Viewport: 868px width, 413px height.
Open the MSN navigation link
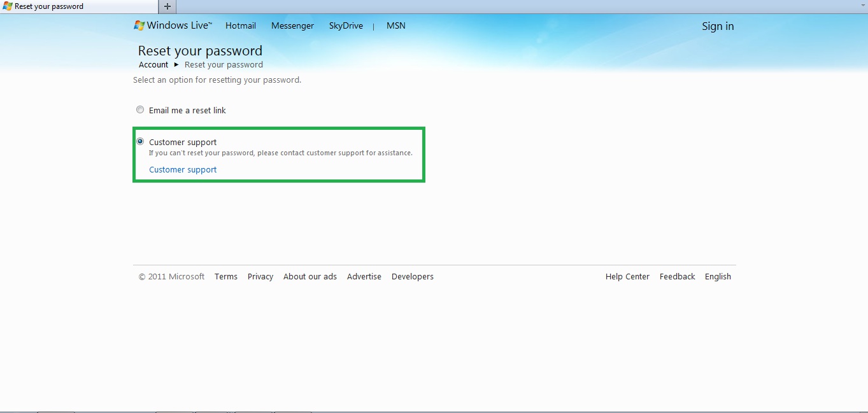(x=395, y=25)
